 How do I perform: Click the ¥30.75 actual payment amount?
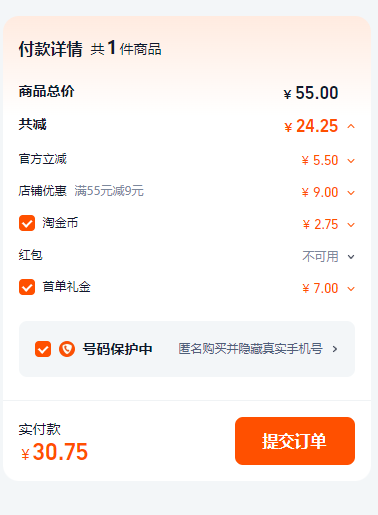(54, 452)
